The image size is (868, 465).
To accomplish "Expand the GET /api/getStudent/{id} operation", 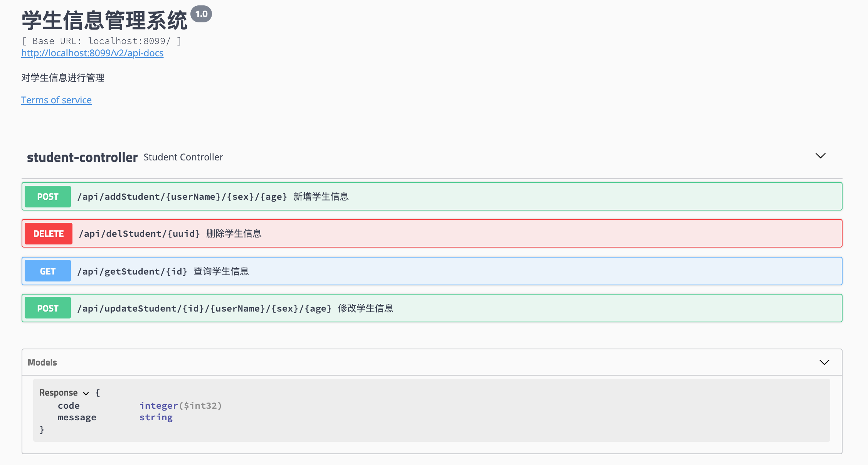I will 432,271.
